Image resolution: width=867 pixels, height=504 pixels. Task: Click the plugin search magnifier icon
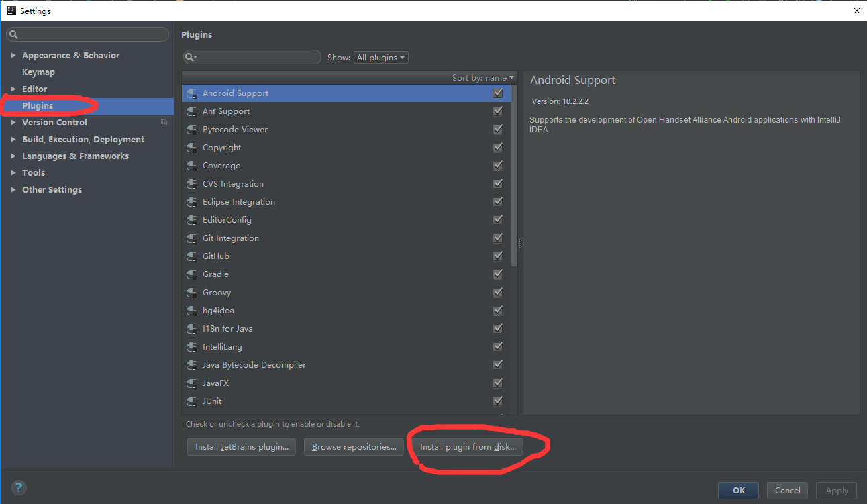(191, 58)
